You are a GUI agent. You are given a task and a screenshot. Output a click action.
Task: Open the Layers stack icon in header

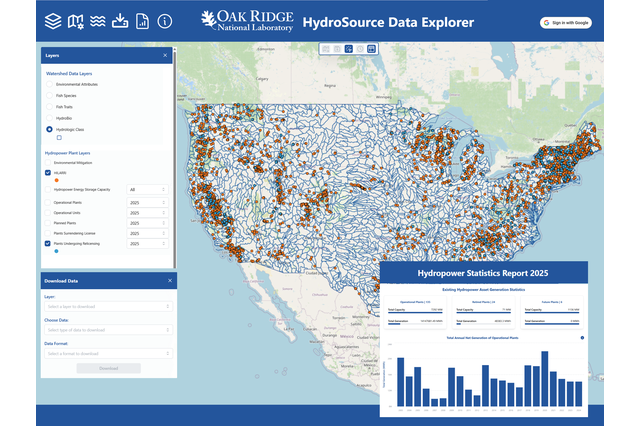point(53,21)
